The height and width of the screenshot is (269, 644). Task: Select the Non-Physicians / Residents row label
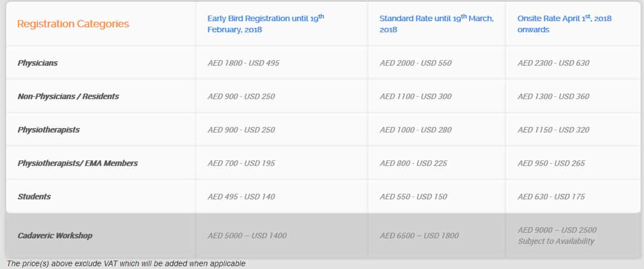point(68,96)
